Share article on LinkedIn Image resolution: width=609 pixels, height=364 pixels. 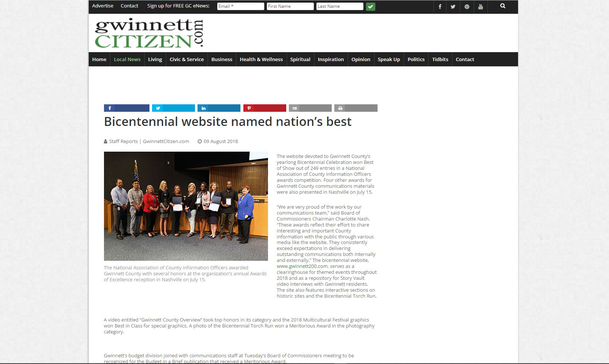click(x=219, y=108)
